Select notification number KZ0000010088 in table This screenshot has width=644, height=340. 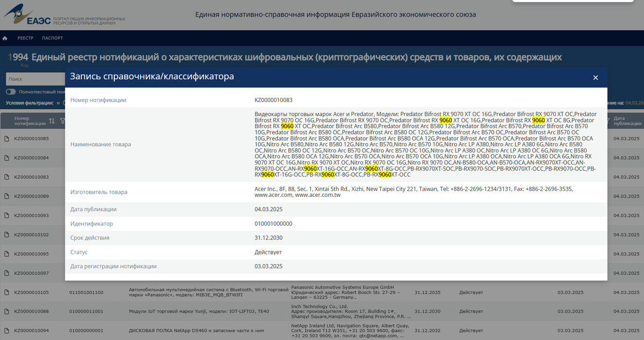click(x=31, y=311)
